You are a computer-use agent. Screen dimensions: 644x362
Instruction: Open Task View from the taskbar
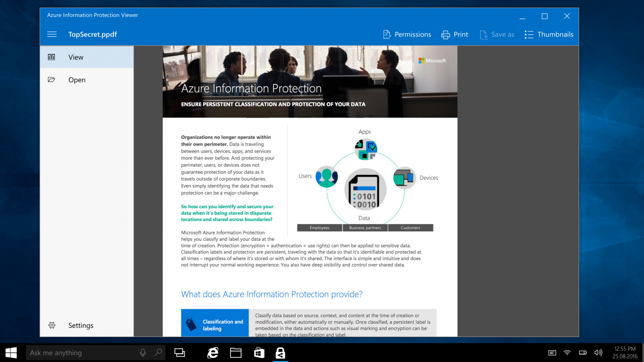pyautogui.click(x=180, y=353)
